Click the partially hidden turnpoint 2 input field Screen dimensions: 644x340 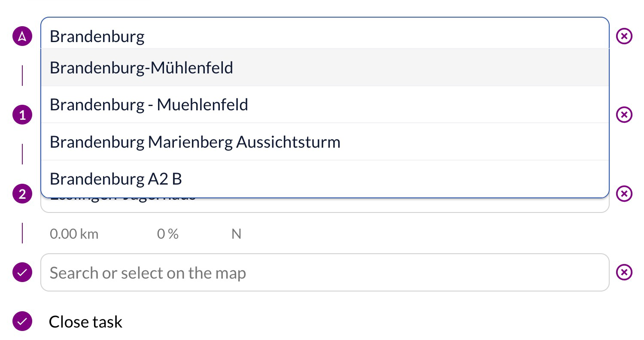coord(325,205)
